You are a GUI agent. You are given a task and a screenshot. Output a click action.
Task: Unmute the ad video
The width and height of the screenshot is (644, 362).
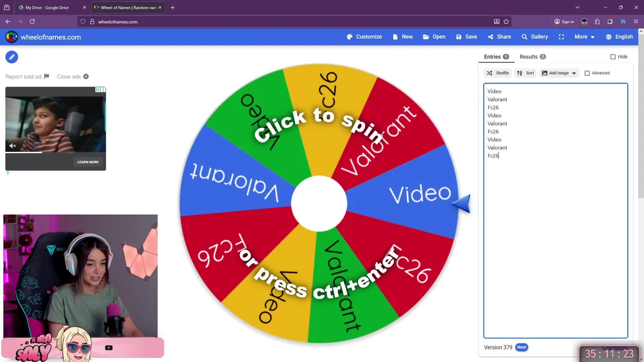click(13, 146)
